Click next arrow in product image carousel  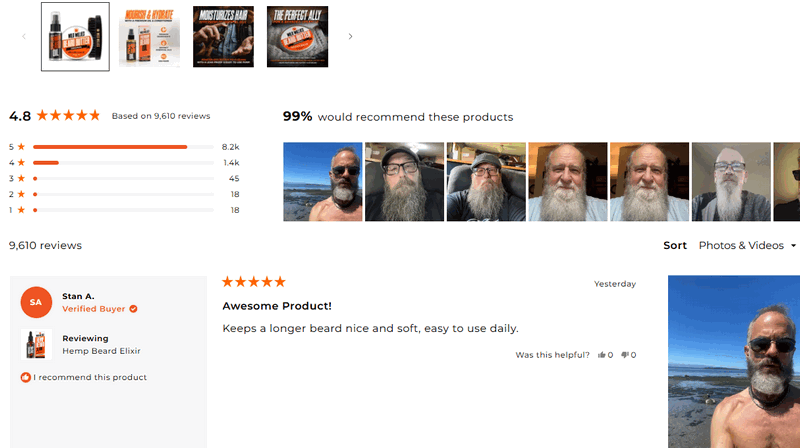click(350, 37)
